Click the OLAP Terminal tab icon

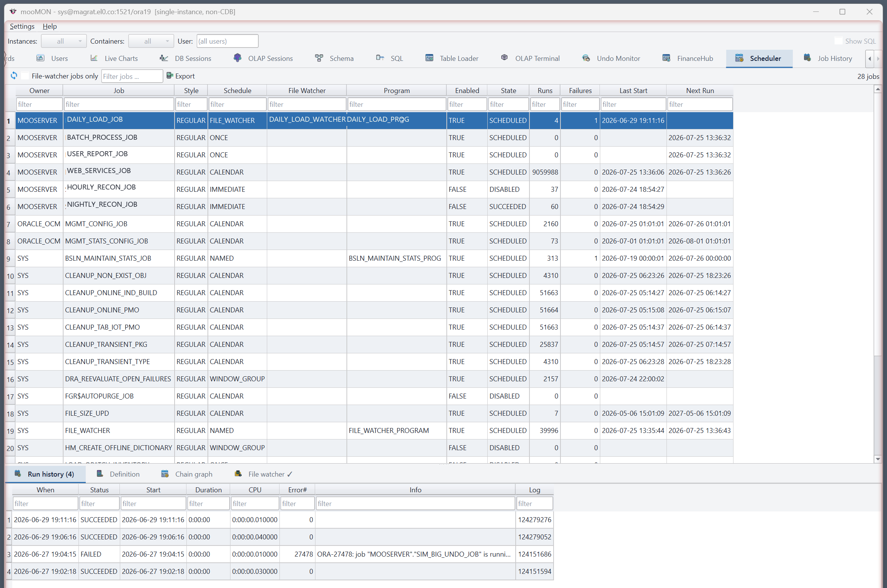(x=505, y=58)
